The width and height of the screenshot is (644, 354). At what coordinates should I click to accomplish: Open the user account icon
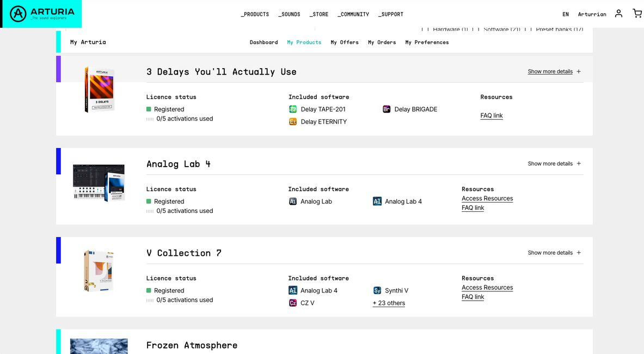618,14
